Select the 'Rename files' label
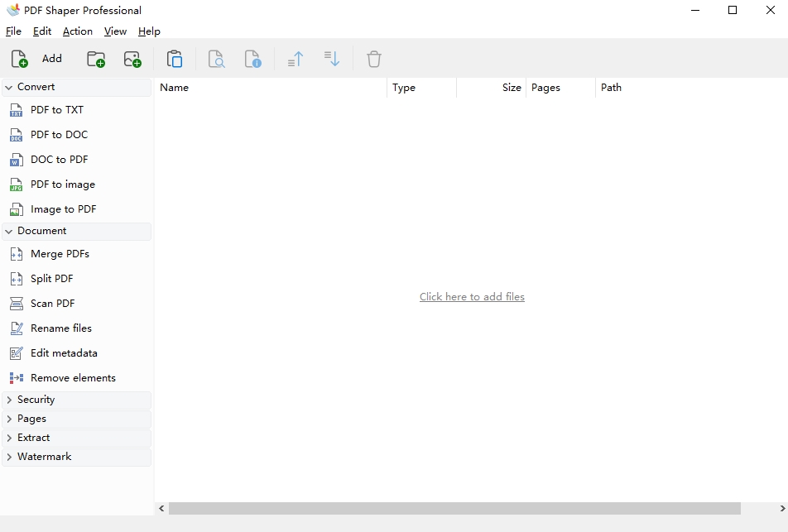Screen dimensions: 788x532 coord(60,328)
